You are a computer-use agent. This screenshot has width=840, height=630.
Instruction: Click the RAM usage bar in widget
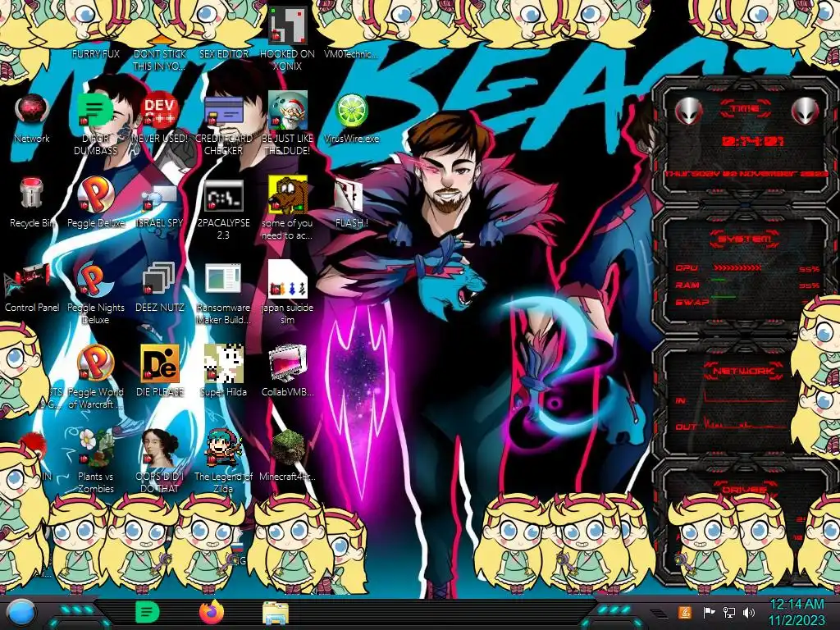pos(718,281)
